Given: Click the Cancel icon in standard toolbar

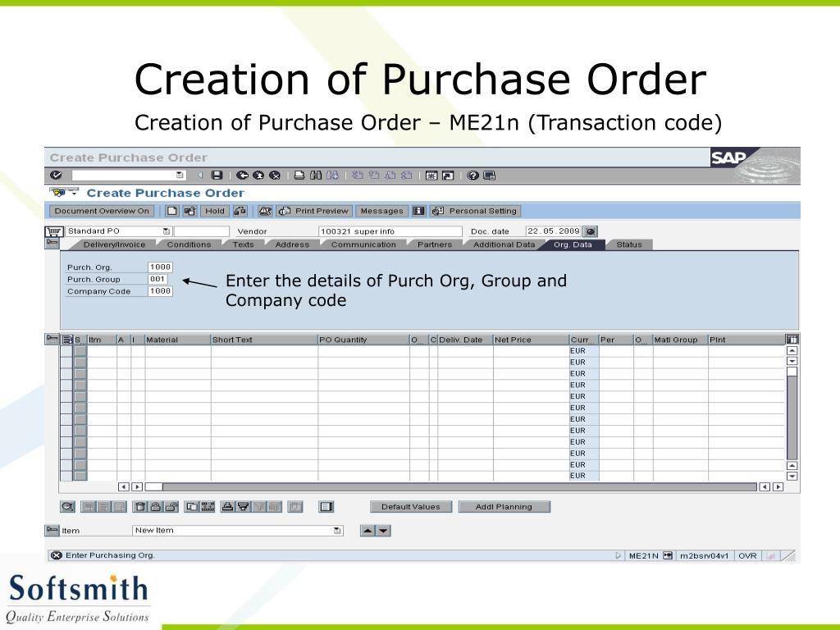Looking at the screenshot, I should (275, 176).
